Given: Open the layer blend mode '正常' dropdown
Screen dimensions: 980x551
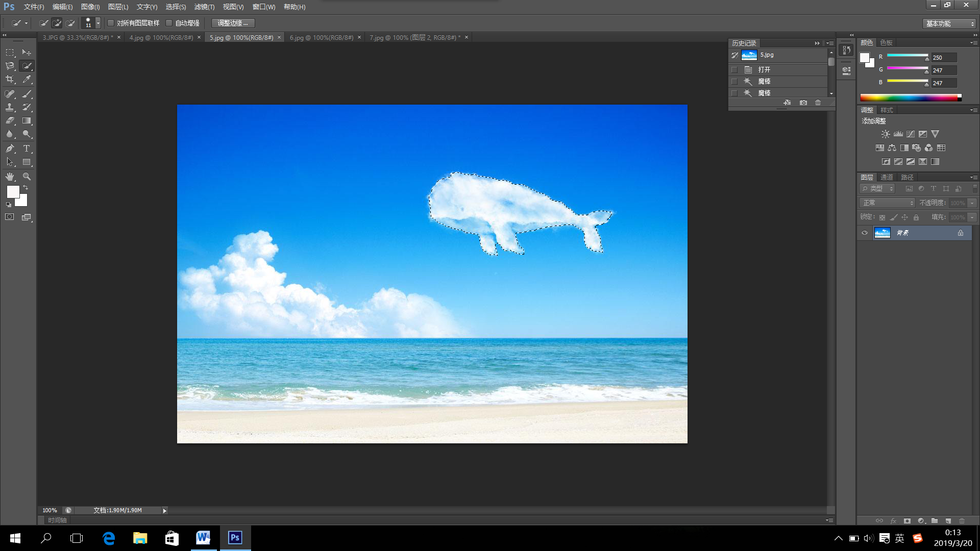Looking at the screenshot, I should click(888, 203).
